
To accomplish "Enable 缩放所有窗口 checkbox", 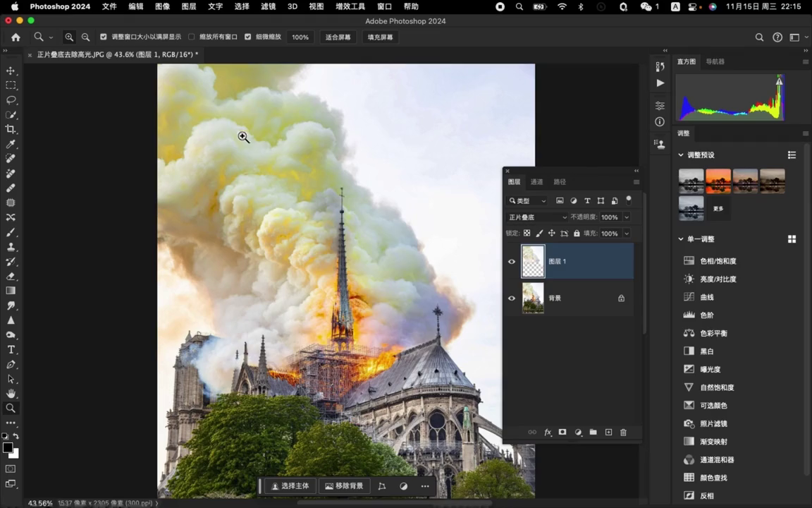I will [x=191, y=37].
